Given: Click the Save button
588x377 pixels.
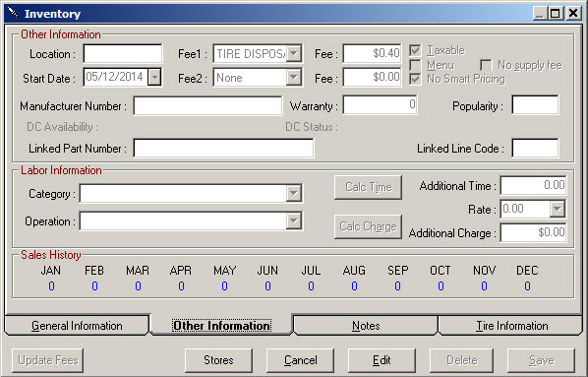Looking at the screenshot, I should [541, 360].
